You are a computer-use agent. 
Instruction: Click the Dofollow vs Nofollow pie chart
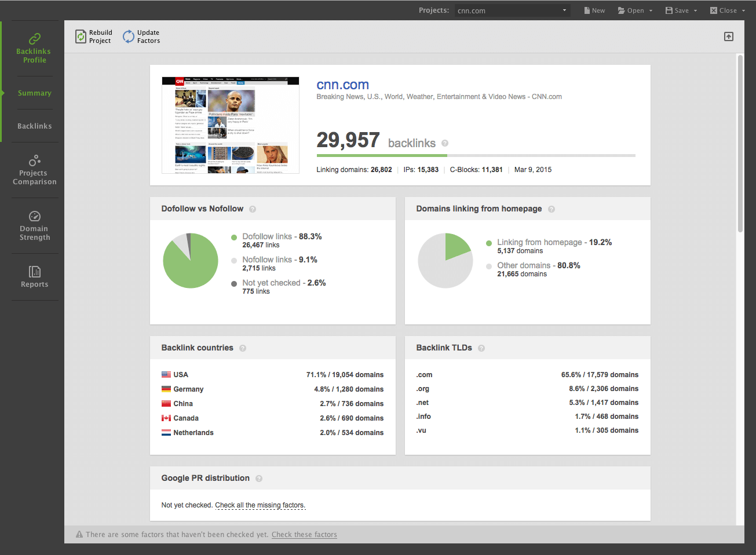point(191,261)
